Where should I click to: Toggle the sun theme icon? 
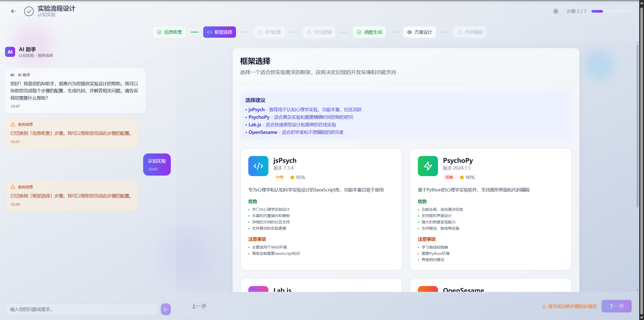pyautogui.click(x=556, y=11)
